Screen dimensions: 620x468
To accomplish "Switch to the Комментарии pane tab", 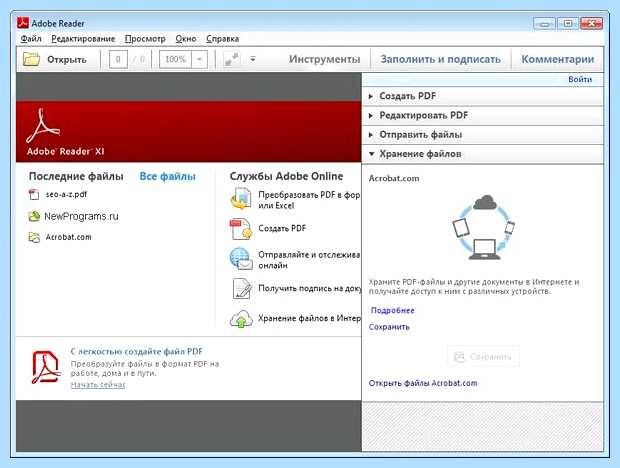I will click(x=558, y=59).
